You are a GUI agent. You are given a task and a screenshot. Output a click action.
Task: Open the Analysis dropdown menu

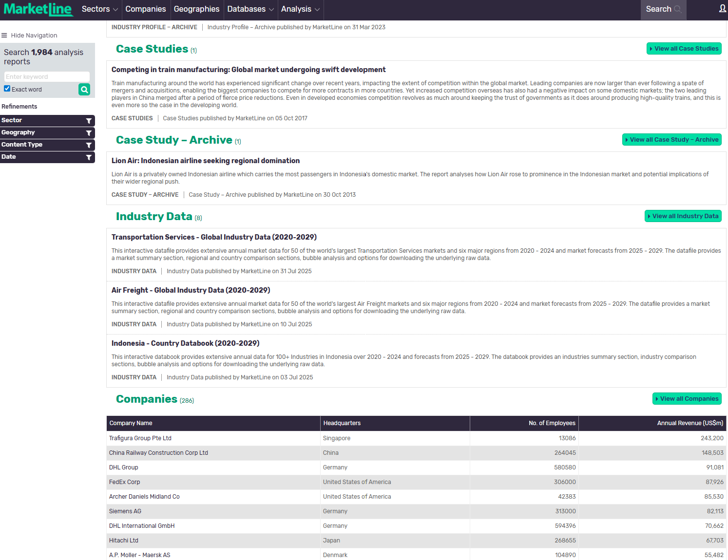pos(300,9)
